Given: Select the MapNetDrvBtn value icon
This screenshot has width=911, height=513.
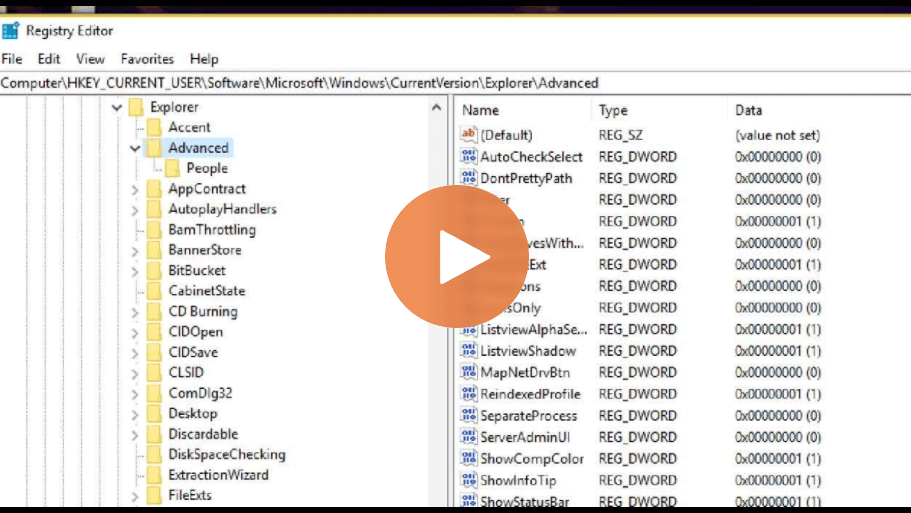Looking at the screenshot, I should tap(469, 372).
